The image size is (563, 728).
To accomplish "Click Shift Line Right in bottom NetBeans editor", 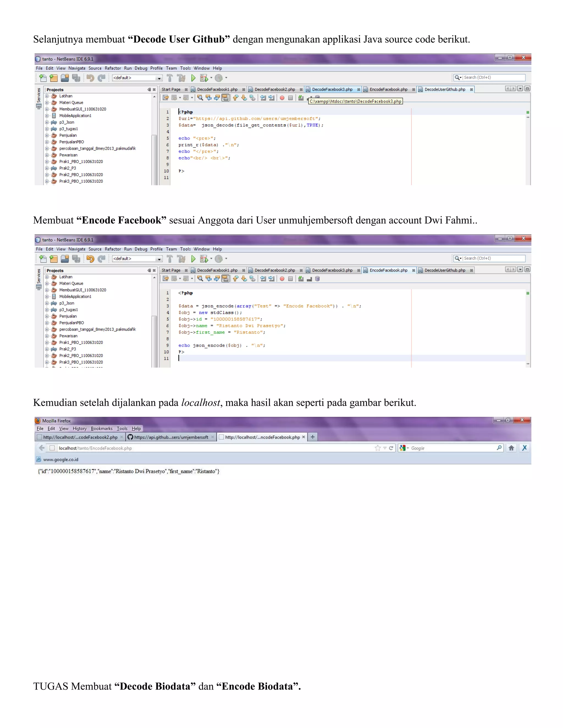I will (272, 279).
